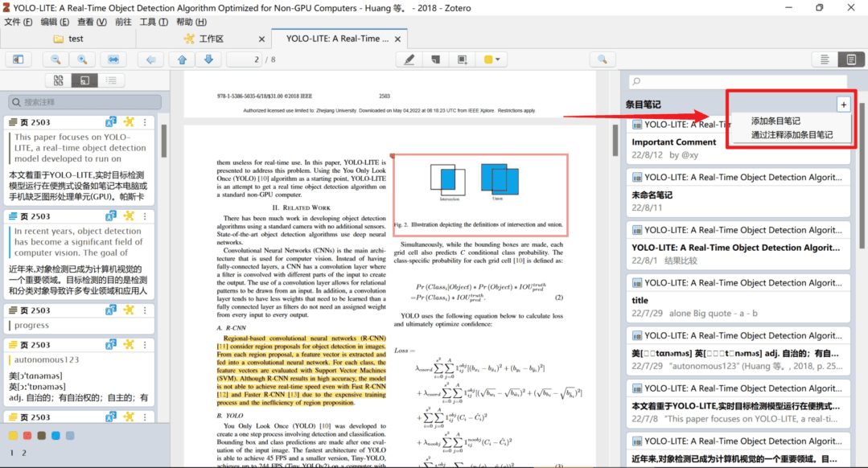Select the sticky note annotation tool

pyautogui.click(x=435, y=60)
